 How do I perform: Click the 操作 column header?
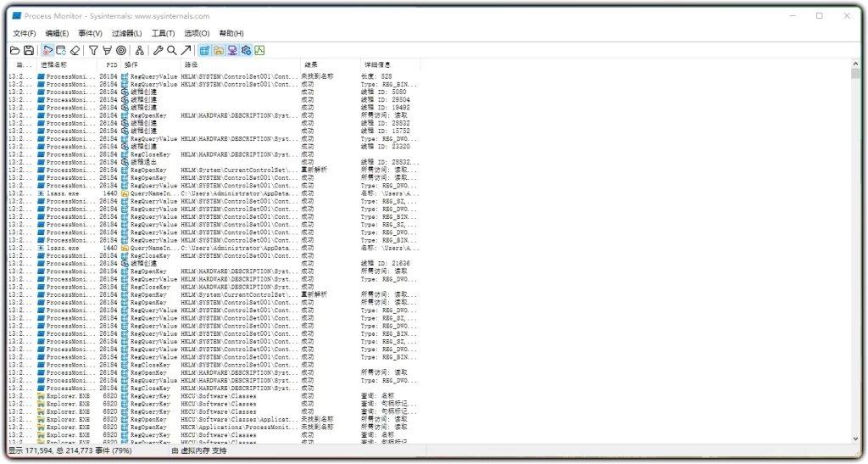tap(151, 64)
